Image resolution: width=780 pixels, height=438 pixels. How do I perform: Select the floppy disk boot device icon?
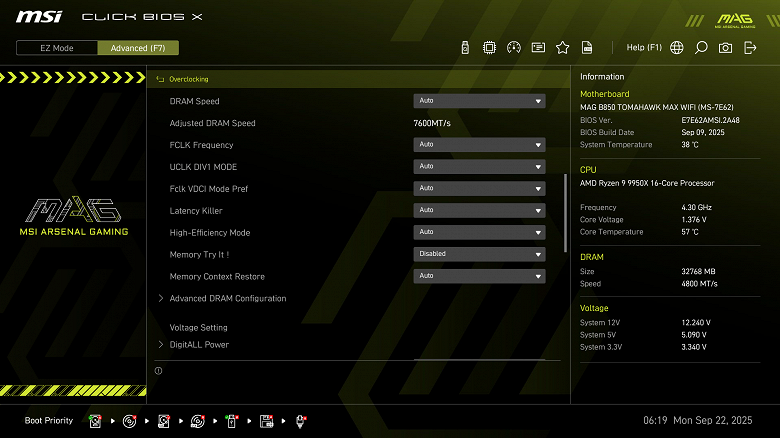click(x=266, y=421)
